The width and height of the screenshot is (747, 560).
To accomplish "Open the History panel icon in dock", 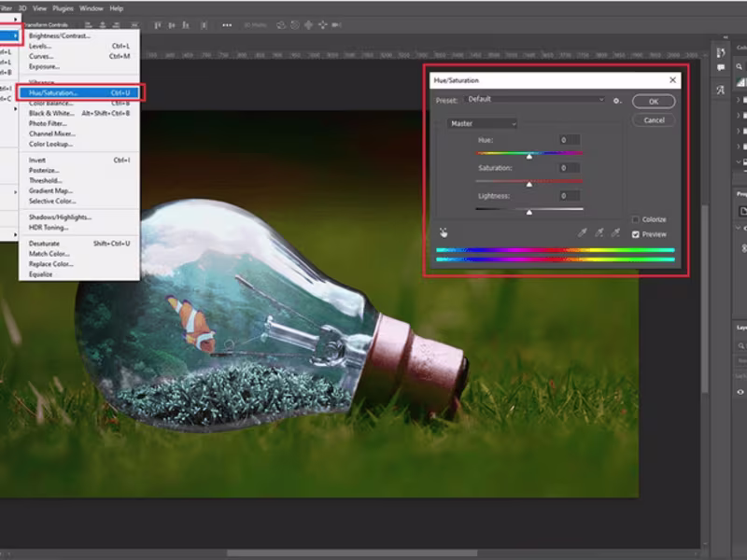I will [720, 52].
